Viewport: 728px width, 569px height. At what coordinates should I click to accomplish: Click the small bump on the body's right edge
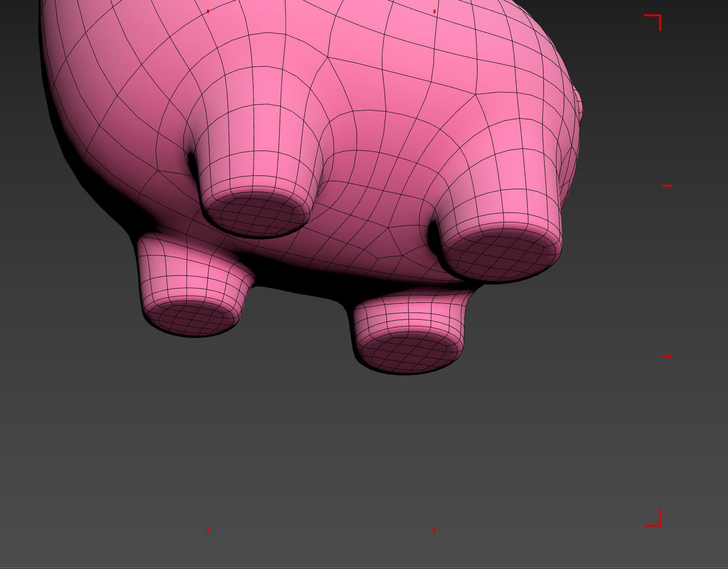click(579, 105)
